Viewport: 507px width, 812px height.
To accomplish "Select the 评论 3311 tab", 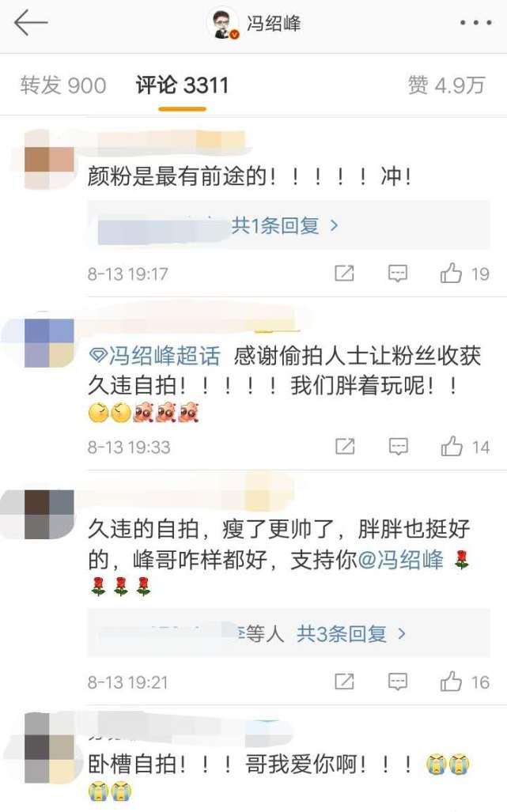I will 182,85.
